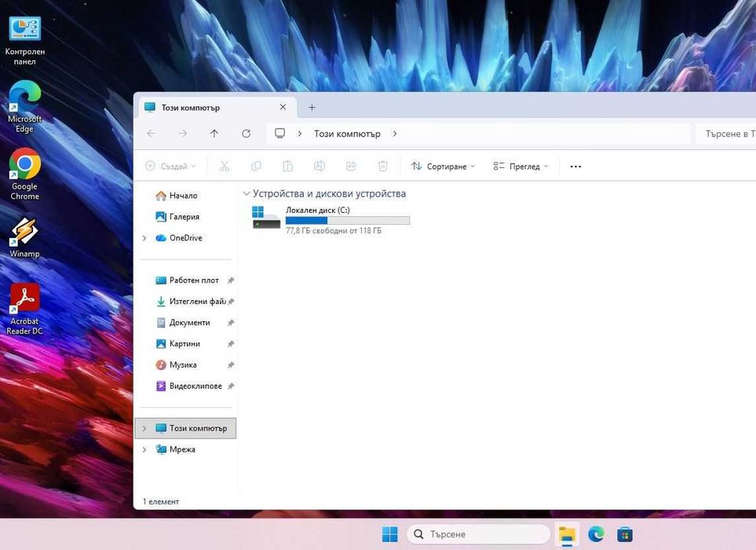The height and width of the screenshot is (550, 756).
Task: Collapse Устройства и дискови устройства group
Action: click(x=247, y=193)
